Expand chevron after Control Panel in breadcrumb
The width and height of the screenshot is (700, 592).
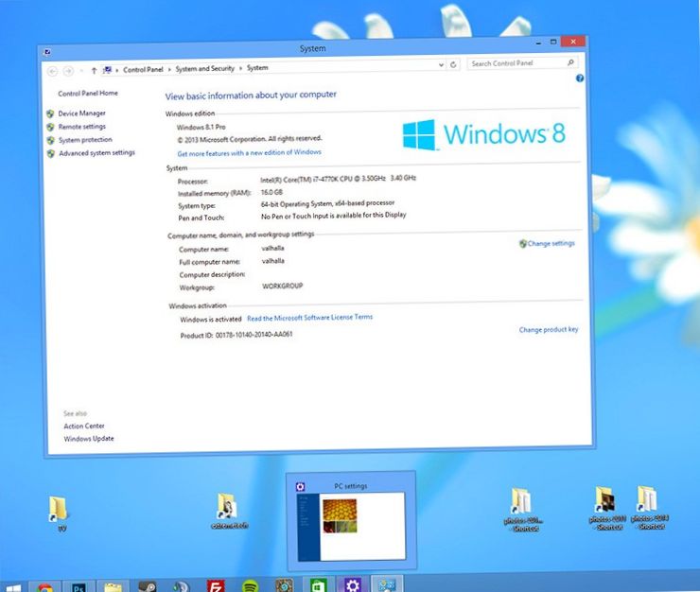(x=169, y=70)
